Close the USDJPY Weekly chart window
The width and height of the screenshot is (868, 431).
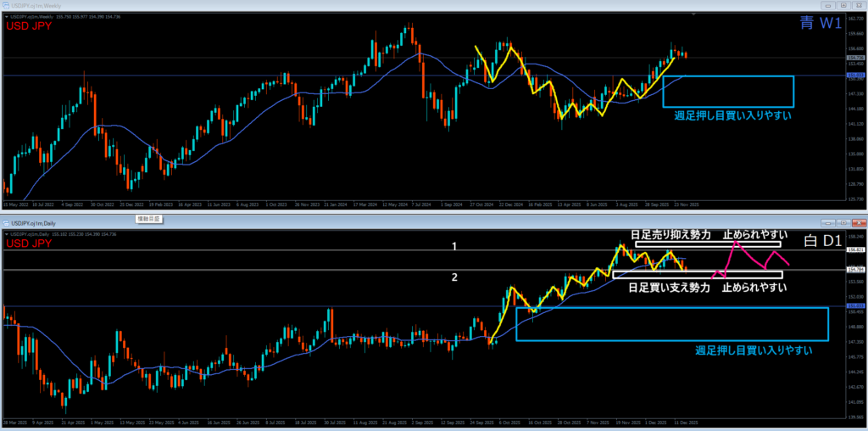click(x=858, y=5)
